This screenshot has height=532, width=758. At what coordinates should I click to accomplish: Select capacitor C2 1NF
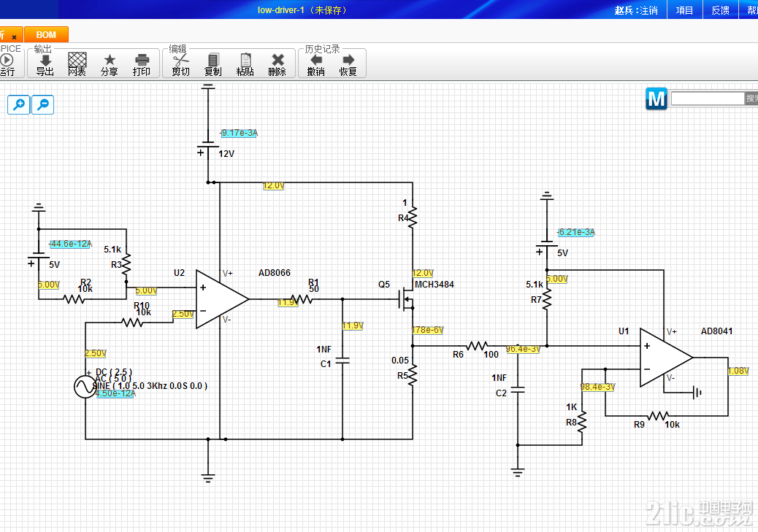coord(518,390)
